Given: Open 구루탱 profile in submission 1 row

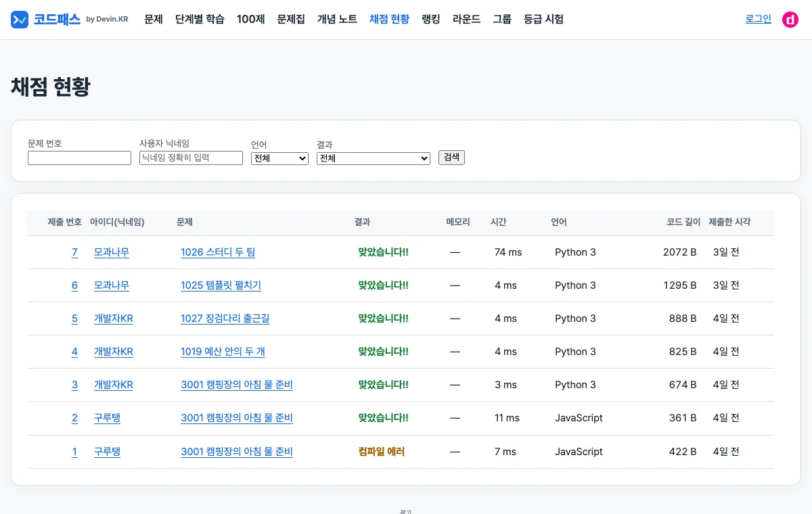Looking at the screenshot, I should [x=107, y=452].
